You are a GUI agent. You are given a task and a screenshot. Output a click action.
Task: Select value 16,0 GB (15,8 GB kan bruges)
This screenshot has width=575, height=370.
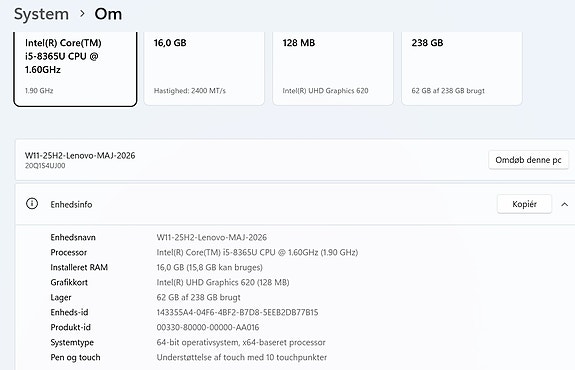coord(209,268)
